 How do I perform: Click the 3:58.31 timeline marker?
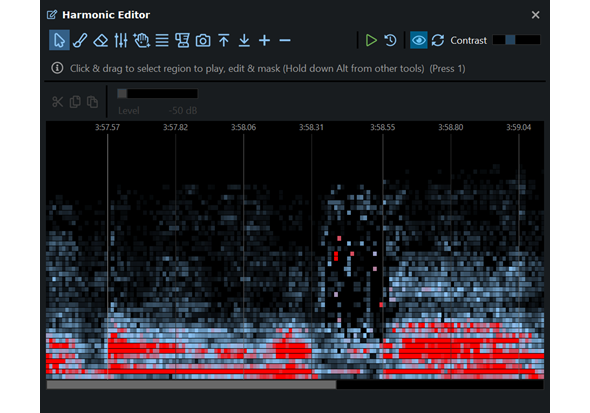click(x=311, y=128)
